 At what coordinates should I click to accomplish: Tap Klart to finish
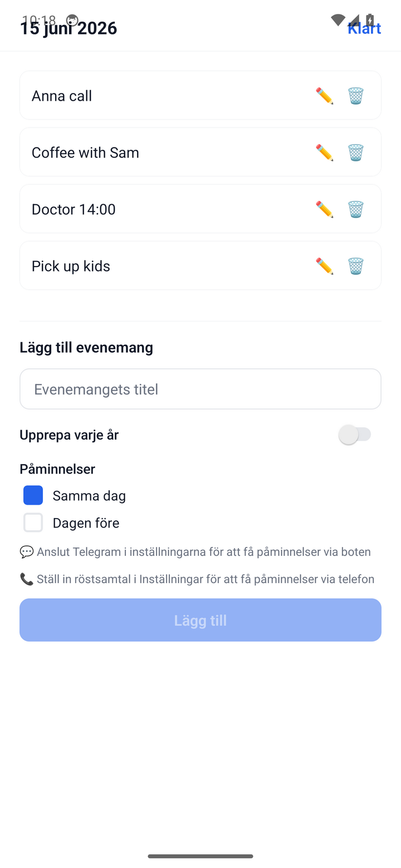[x=364, y=28]
